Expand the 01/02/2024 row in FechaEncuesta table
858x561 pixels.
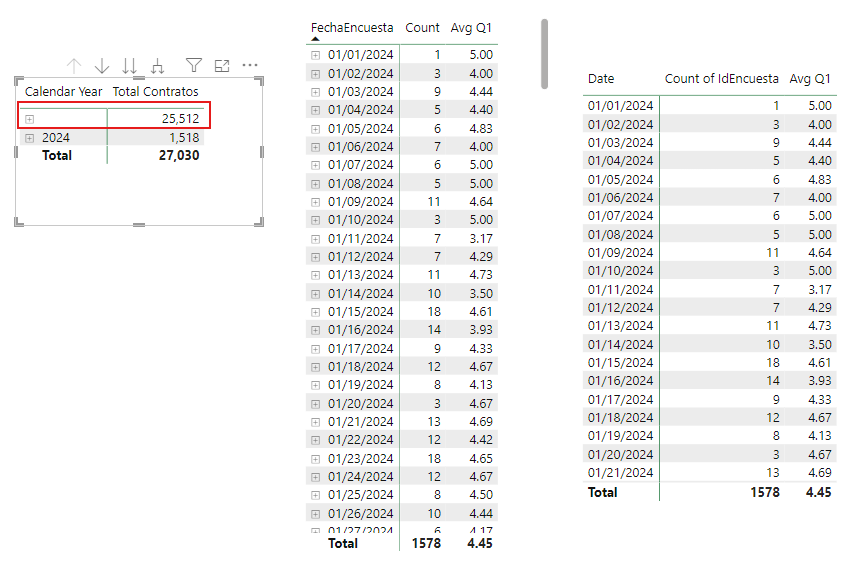pyautogui.click(x=316, y=74)
